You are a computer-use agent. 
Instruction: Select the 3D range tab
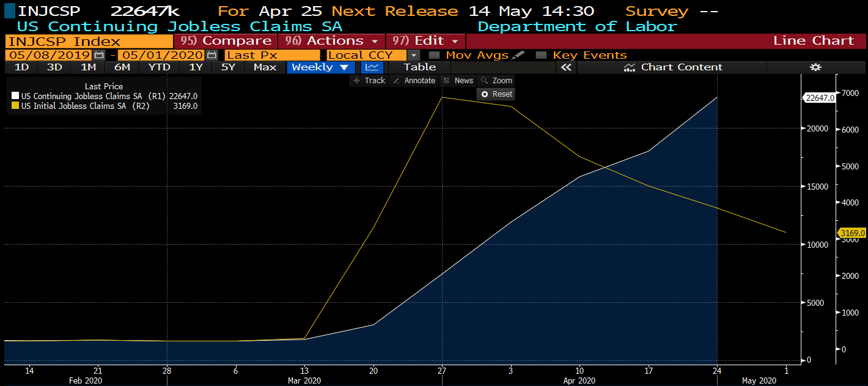(x=54, y=67)
